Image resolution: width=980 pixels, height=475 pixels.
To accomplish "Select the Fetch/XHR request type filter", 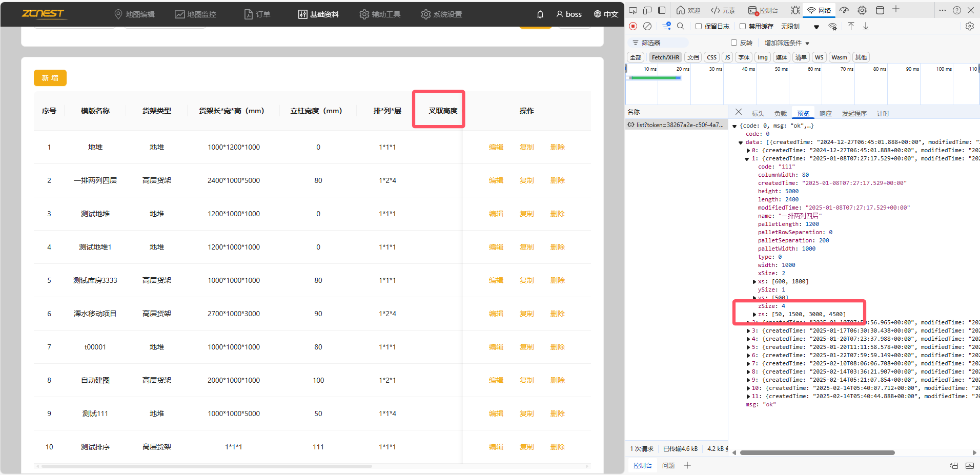I will (x=665, y=57).
